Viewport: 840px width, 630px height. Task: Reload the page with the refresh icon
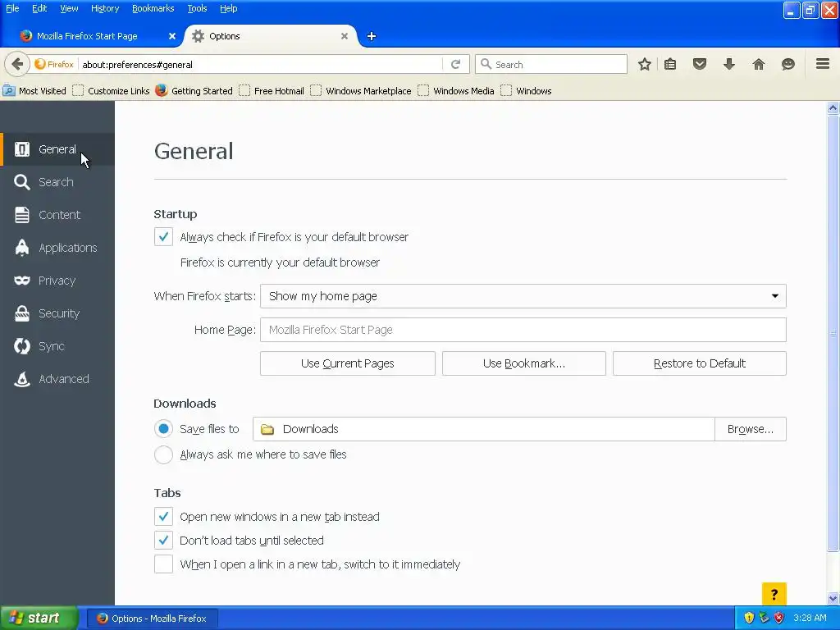[455, 64]
